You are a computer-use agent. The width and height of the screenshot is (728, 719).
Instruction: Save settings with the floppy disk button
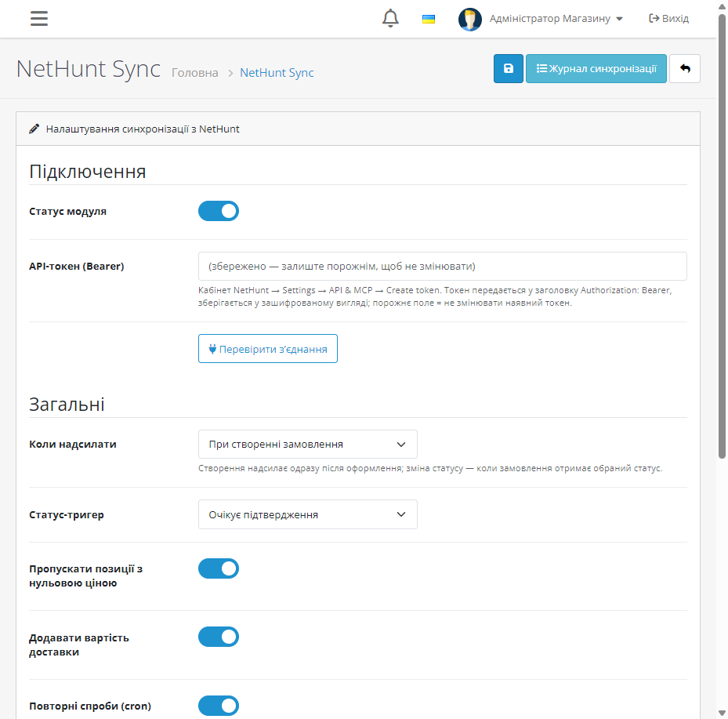[509, 69]
